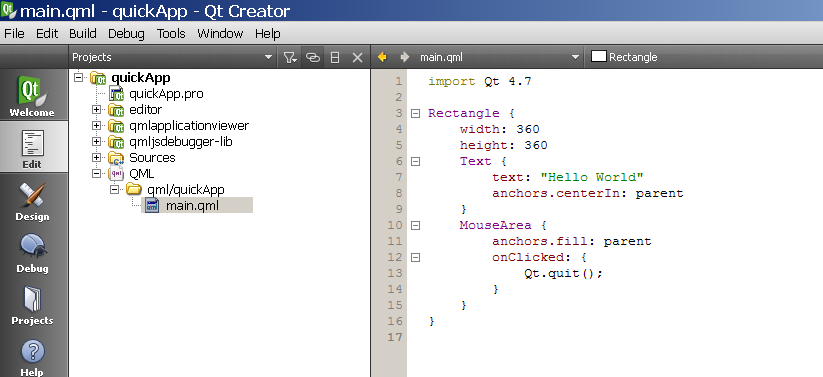
Task: Click the "Hello World" string in code
Action: pyautogui.click(x=592, y=177)
